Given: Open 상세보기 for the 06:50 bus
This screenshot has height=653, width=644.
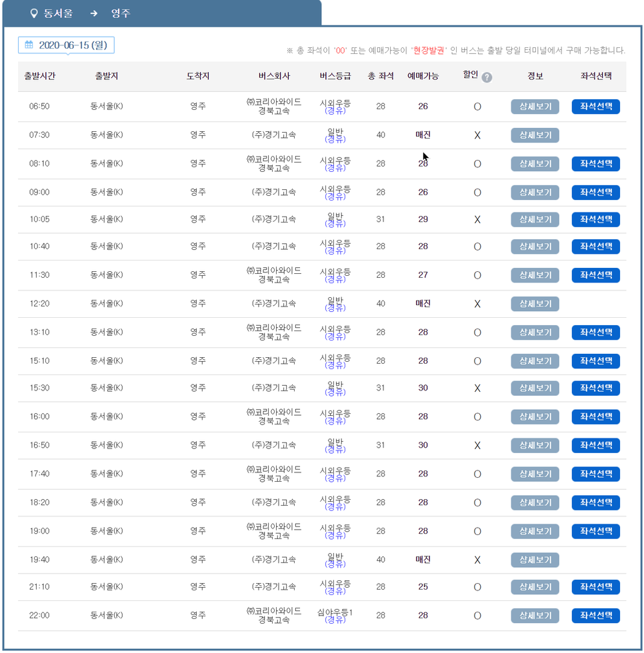Looking at the screenshot, I should [535, 107].
